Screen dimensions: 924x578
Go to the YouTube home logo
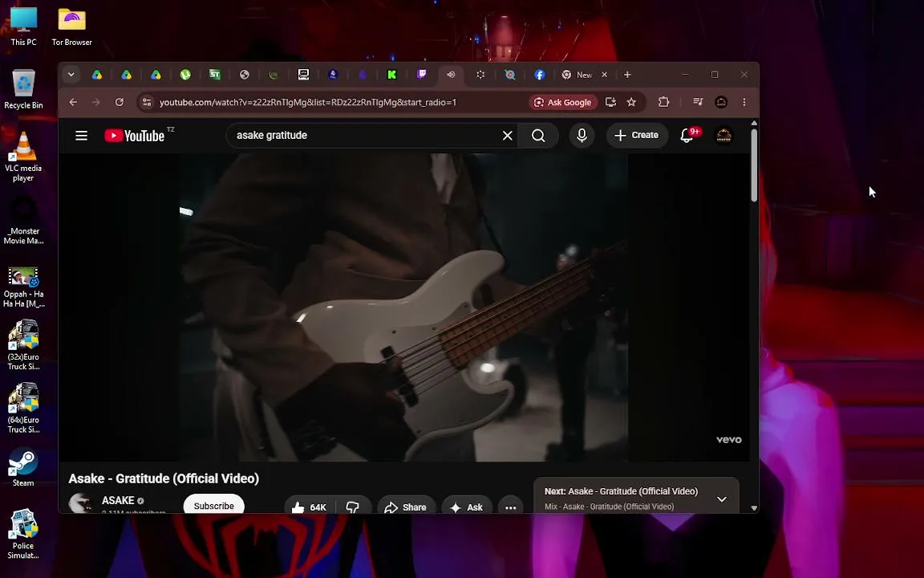coord(135,136)
